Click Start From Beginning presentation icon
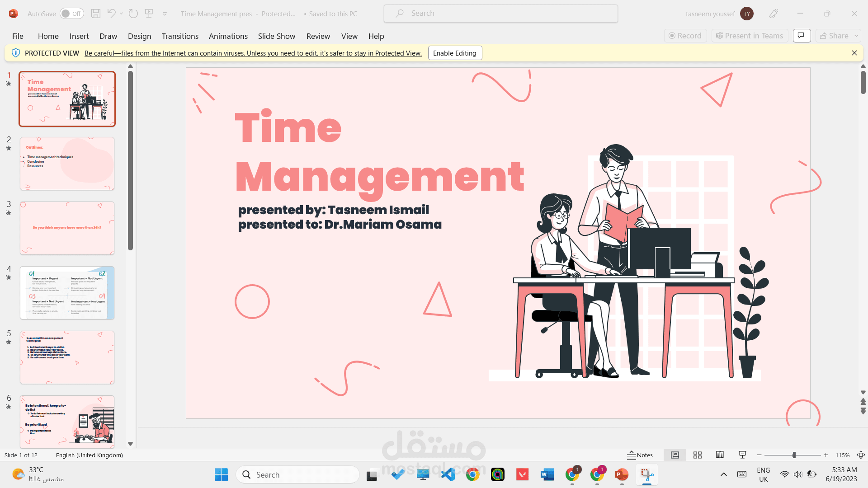Viewport: 868px width, 488px height. click(x=149, y=14)
